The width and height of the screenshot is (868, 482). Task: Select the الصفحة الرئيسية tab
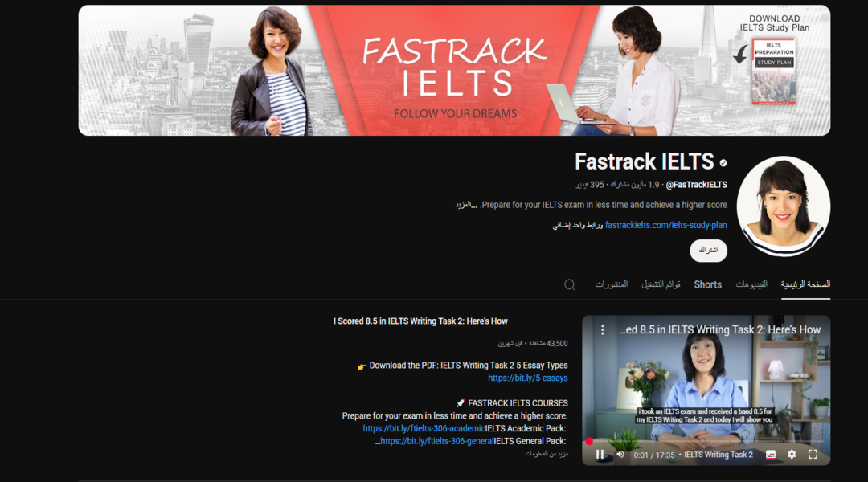805,284
